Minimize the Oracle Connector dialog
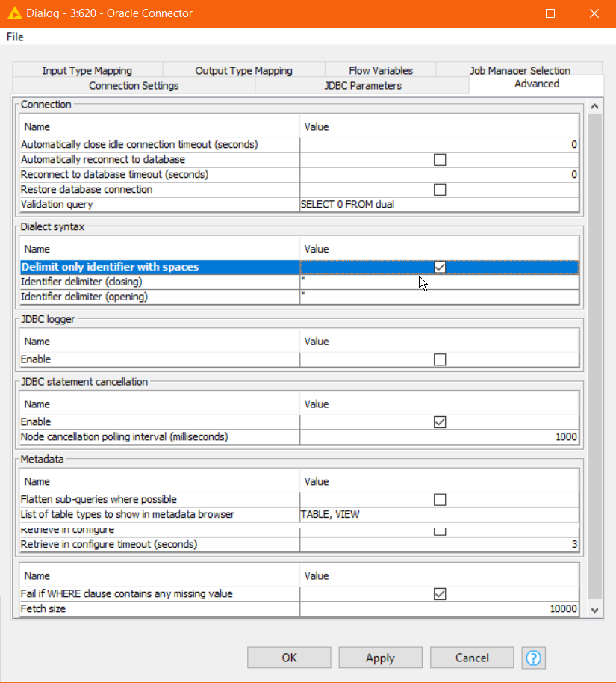The width and height of the screenshot is (616, 683). click(507, 13)
